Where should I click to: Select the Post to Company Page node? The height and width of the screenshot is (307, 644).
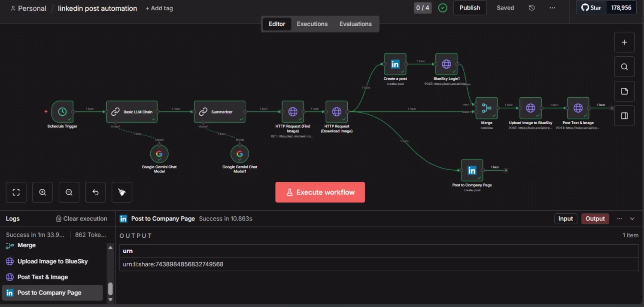[472, 170]
